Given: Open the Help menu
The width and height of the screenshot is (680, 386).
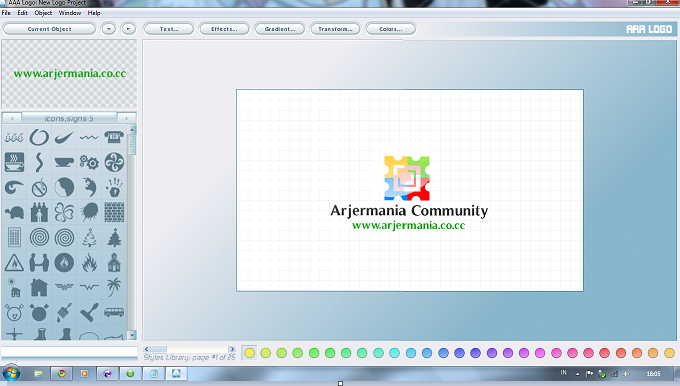Looking at the screenshot, I should click(94, 13).
